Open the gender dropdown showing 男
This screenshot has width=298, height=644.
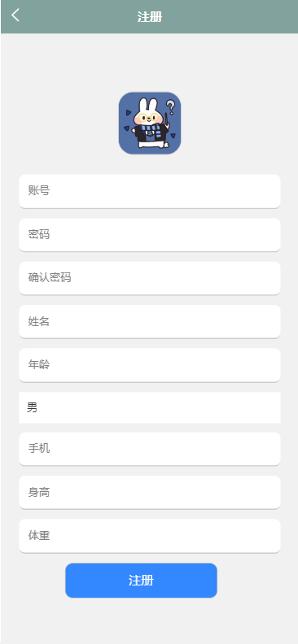pyautogui.click(x=150, y=407)
